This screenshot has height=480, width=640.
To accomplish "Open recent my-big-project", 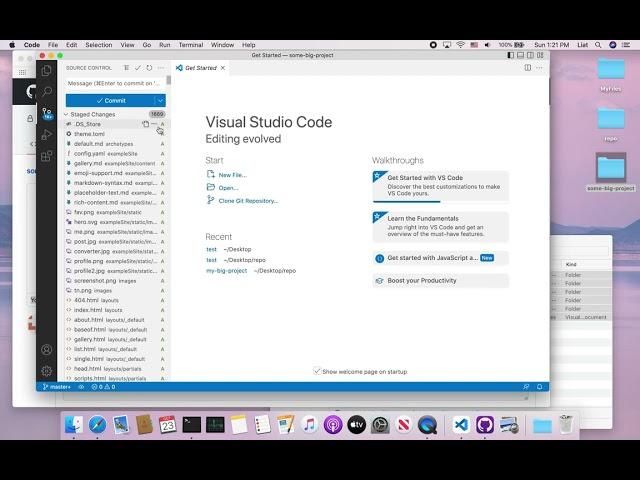I will tap(227, 271).
